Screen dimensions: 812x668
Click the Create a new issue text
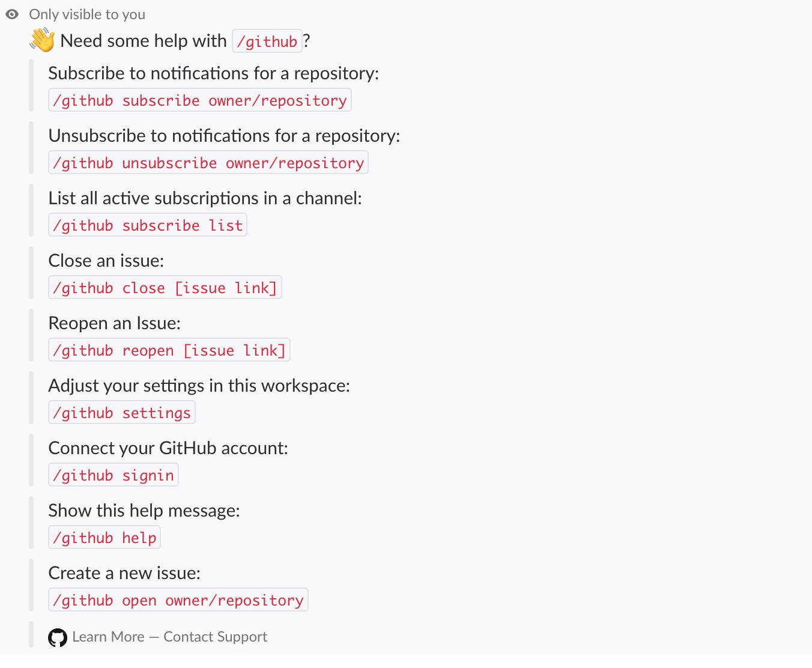pyautogui.click(x=124, y=573)
